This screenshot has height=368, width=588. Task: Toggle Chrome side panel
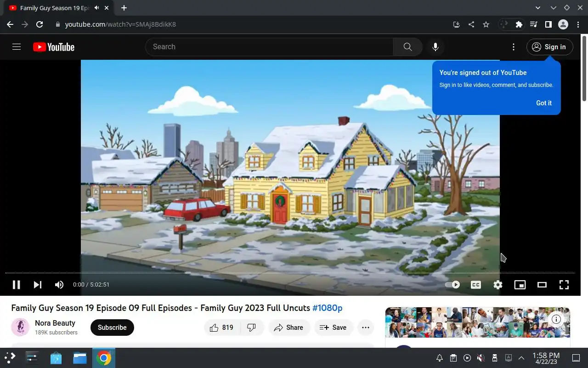(548, 24)
